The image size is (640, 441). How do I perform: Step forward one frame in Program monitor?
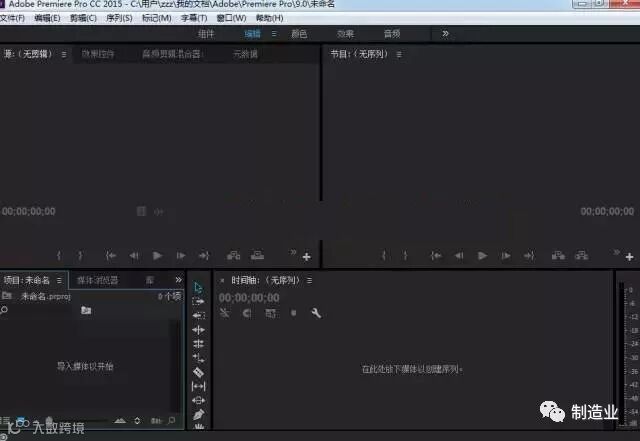tap(506, 256)
